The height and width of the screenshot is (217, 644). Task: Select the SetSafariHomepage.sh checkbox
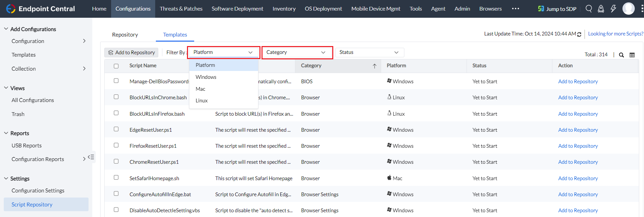pyautogui.click(x=116, y=177)
